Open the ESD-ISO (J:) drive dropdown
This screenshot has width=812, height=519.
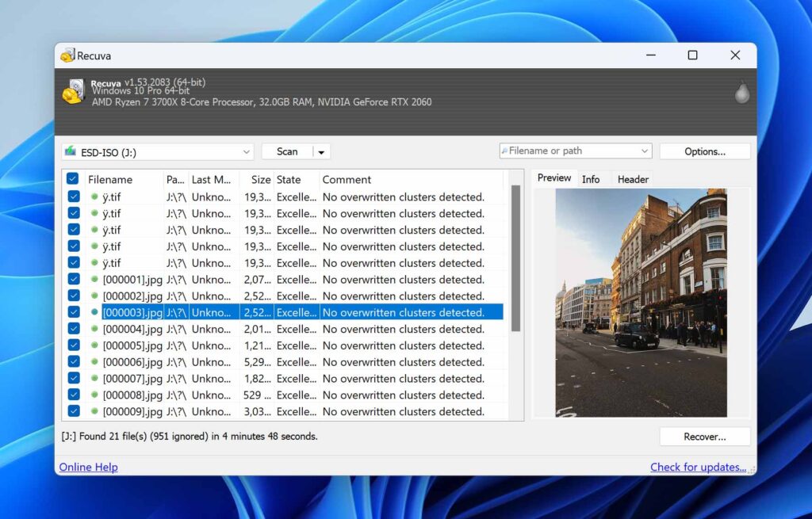coord(246,151)
